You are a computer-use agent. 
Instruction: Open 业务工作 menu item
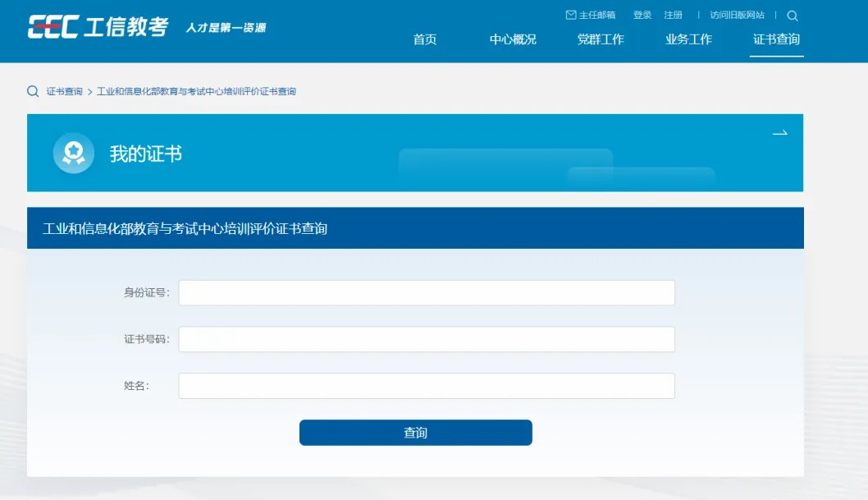(x=688, y=39)
